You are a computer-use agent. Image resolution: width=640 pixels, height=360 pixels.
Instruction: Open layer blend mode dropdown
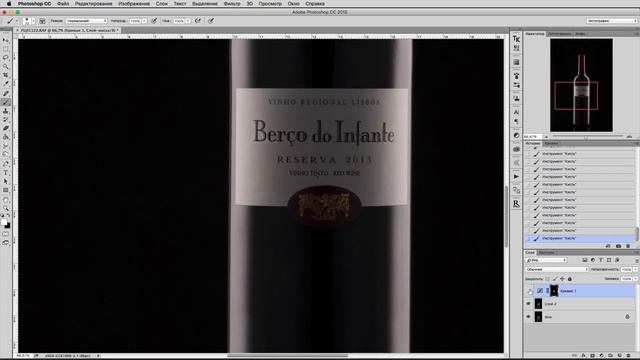pos(557,269)
